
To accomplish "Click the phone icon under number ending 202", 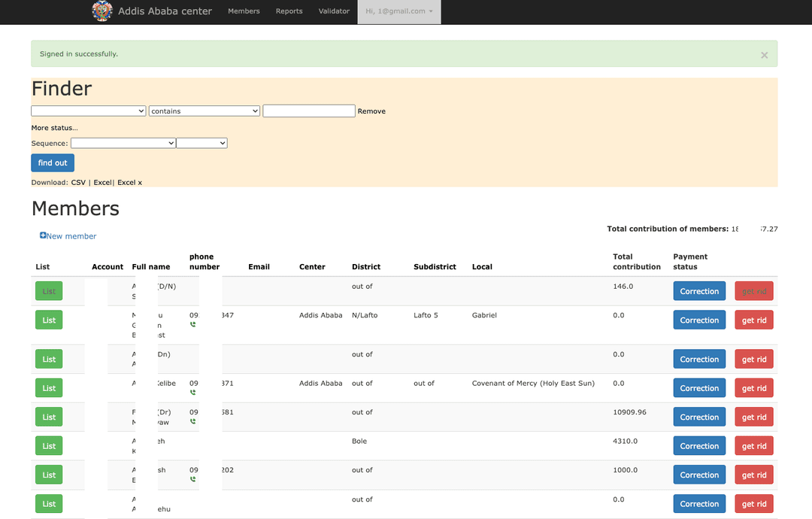I will (193, 479).
